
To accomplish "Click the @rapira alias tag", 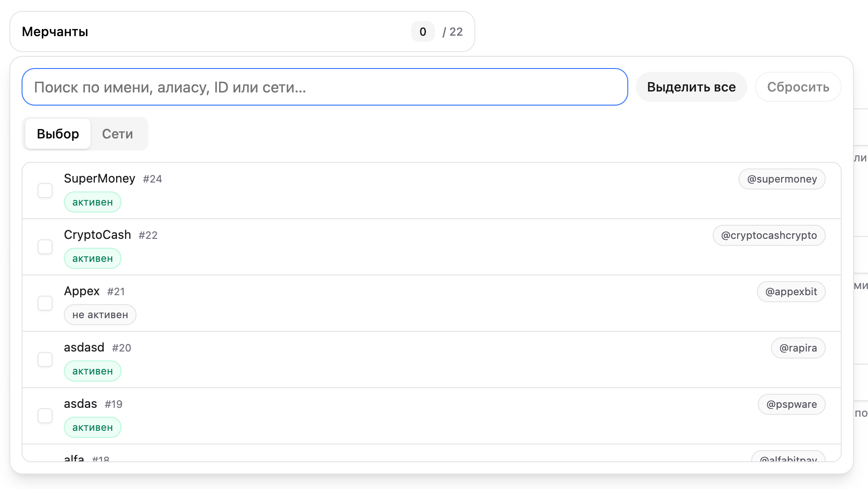I will [x=798, y=348].
